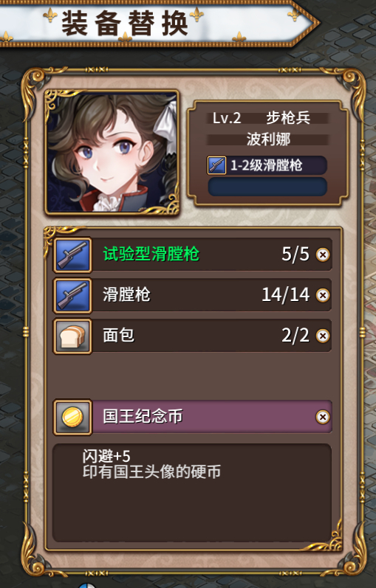The image size is (376, 588).
Task: Click the 1-2级滑膛枪 weapon type slot
Action: pos(267,165)
